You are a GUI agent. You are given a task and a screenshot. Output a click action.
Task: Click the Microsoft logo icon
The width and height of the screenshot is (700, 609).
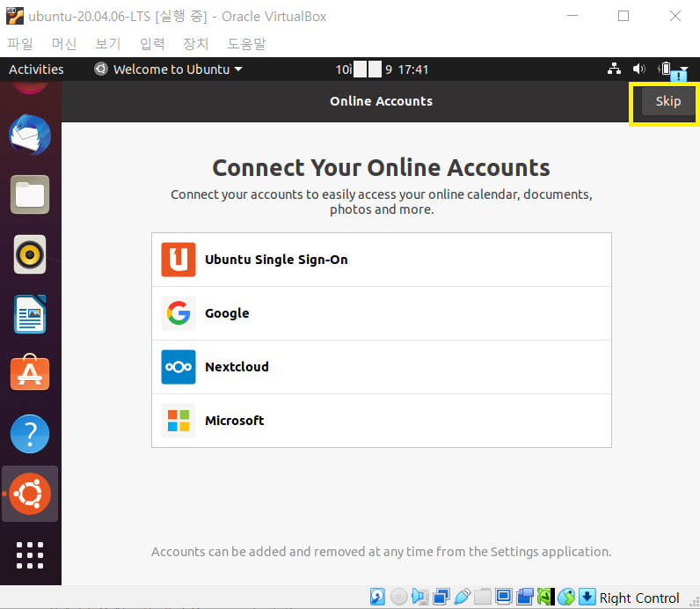click(x=179, y=421)
